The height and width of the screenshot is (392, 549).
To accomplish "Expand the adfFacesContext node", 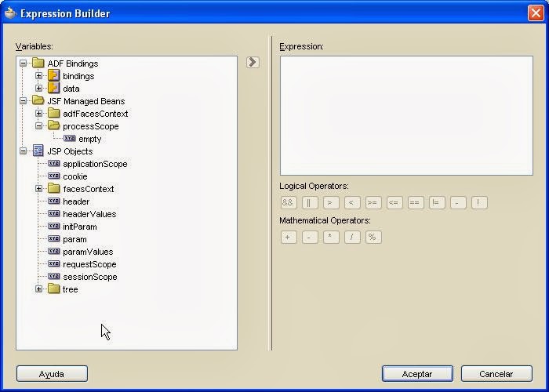I will [x=39, y=114].
